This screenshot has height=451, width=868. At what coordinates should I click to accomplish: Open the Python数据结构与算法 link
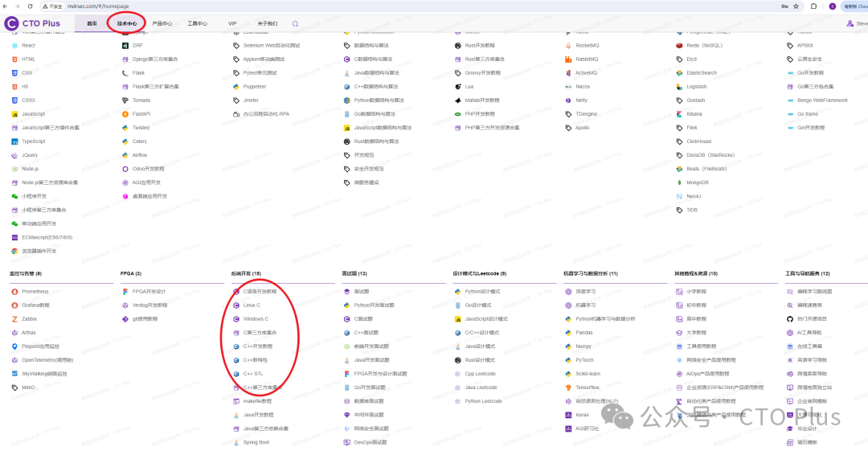(379, 100)
